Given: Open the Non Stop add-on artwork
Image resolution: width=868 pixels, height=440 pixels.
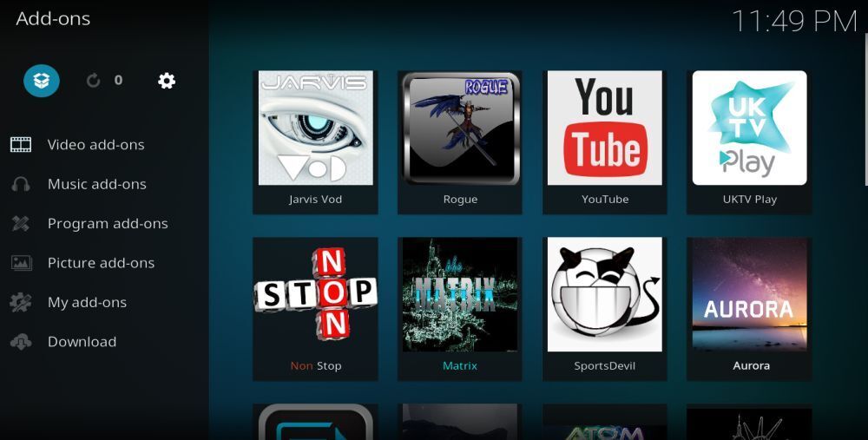Looking at the screenshot, I should pos(316,294).
